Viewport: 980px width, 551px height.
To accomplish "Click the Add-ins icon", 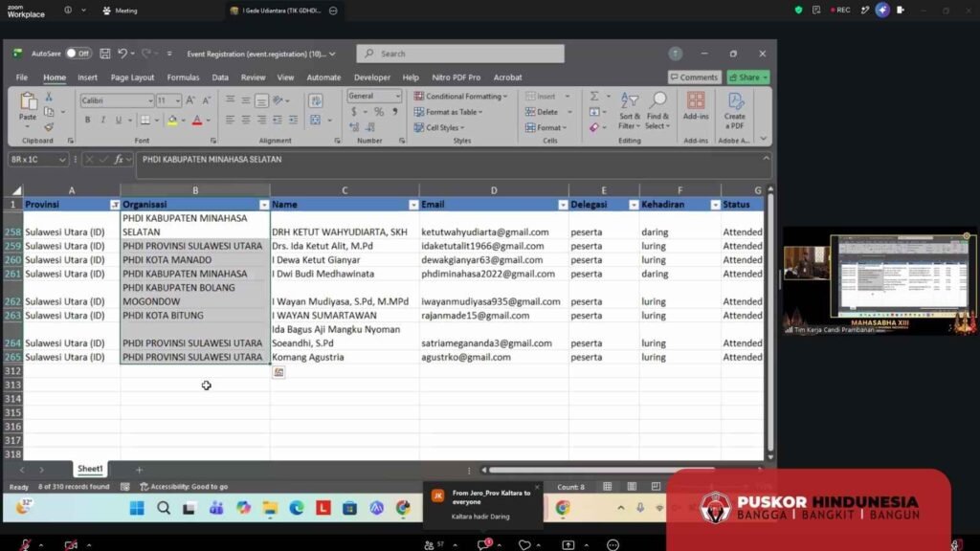I will pos(696,106).
